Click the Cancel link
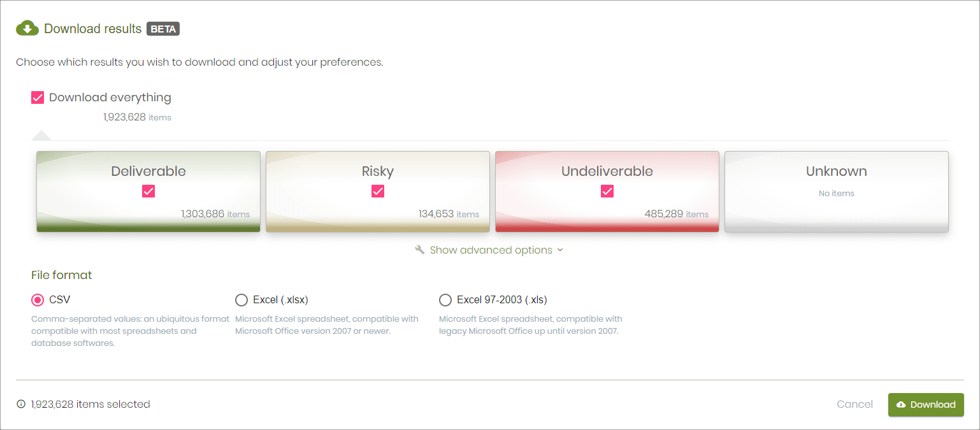The height and width of the screenshot is (430, 980). 854,404
